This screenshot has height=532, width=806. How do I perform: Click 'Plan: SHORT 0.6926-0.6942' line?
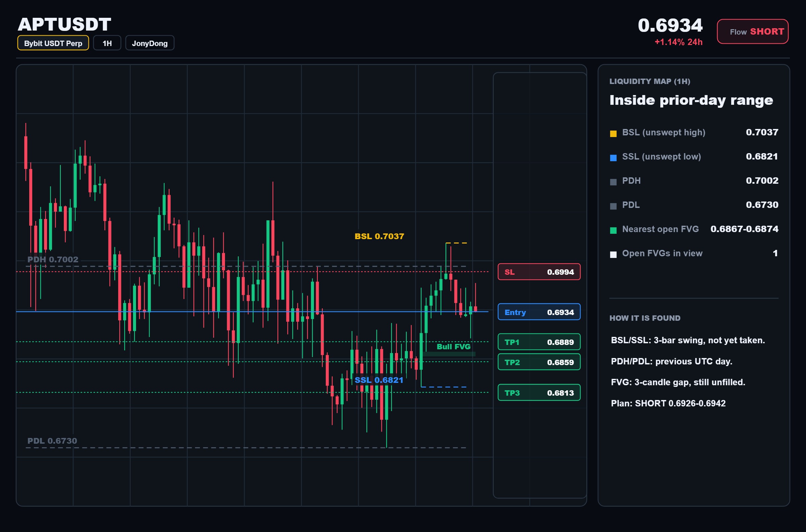(668, 403)
